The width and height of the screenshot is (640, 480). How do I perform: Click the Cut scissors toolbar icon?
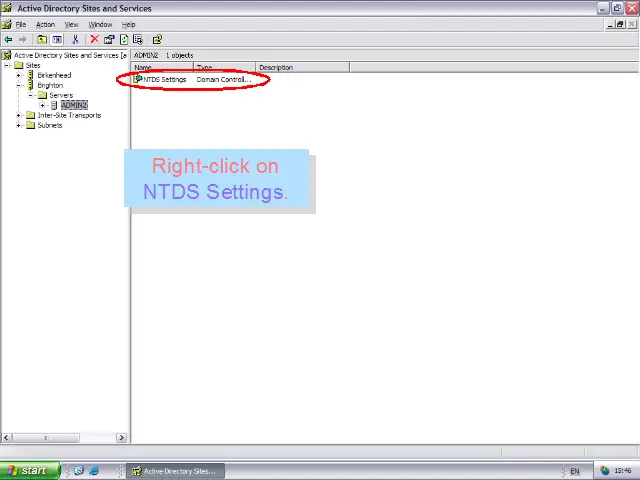[75, 40]
